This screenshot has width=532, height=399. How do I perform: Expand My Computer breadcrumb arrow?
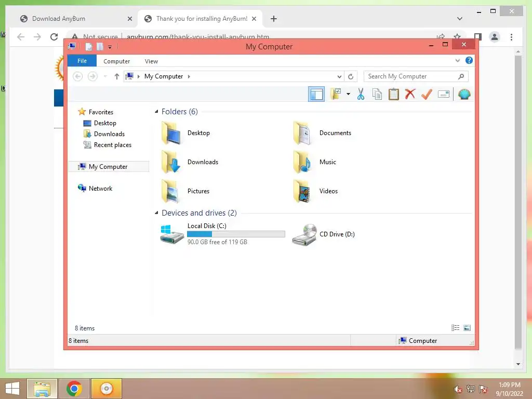coord(189,77)
